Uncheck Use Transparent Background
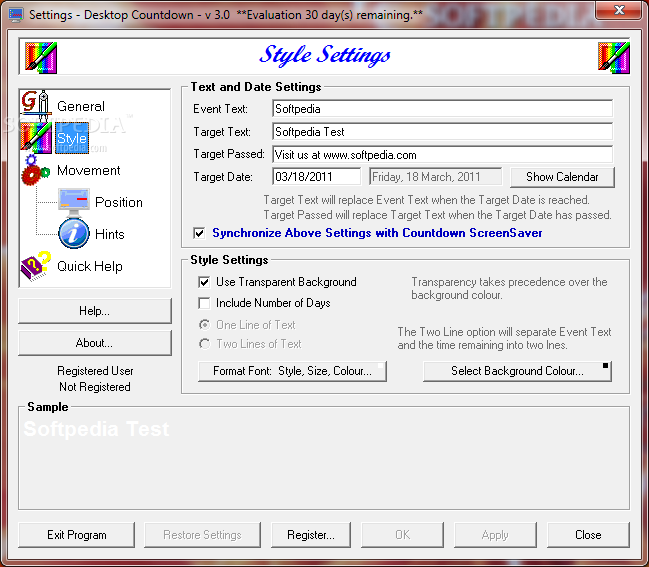Viewport: 649px width, 567px height. coord(204,282)
